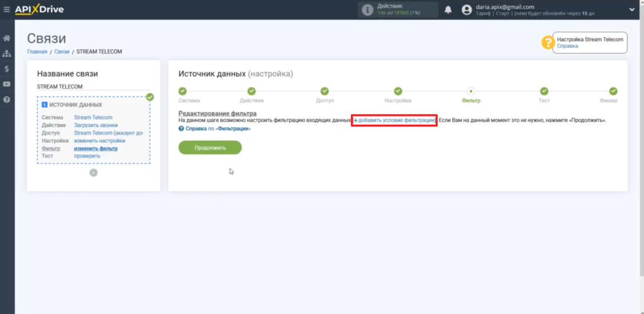Go to the Система step in the progress bar
Screen dimensions: 644x314
[182, 92]
